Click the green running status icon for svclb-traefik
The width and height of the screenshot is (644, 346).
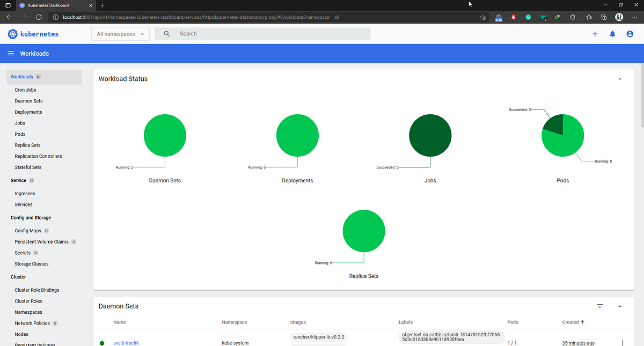click(102, 343)
